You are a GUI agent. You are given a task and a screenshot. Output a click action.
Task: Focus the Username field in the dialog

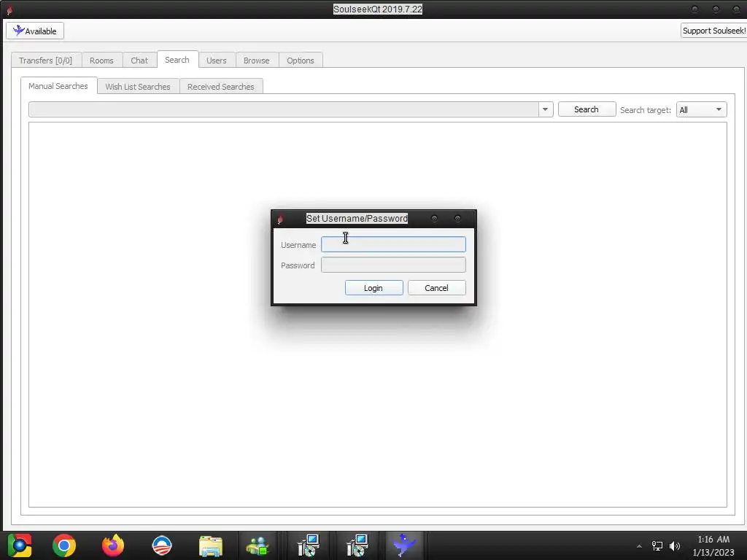(x=393, y=244)
